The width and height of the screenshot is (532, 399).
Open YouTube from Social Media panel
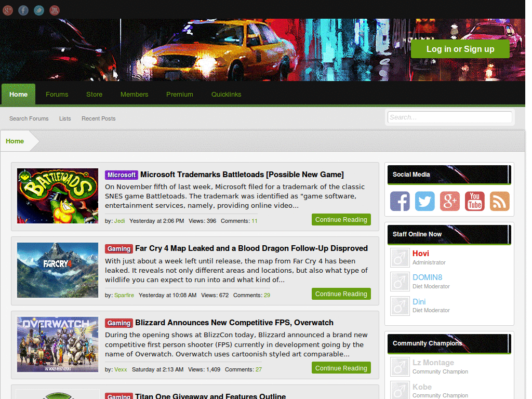point(475,201)
